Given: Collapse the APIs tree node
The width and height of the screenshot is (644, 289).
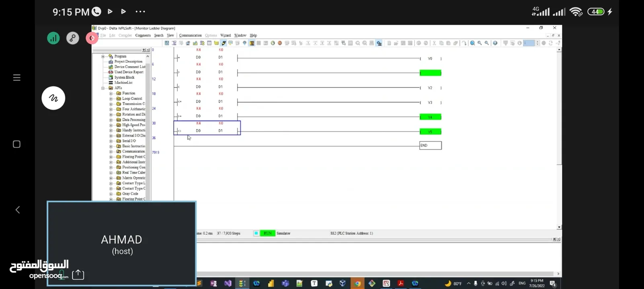Looking at the screenshot, I should (x=103, y=88).
